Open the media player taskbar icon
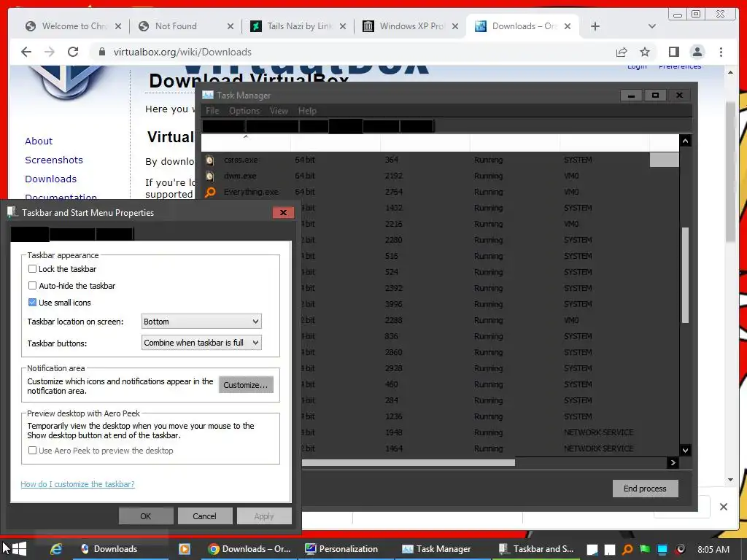 (x=184, y=549)
